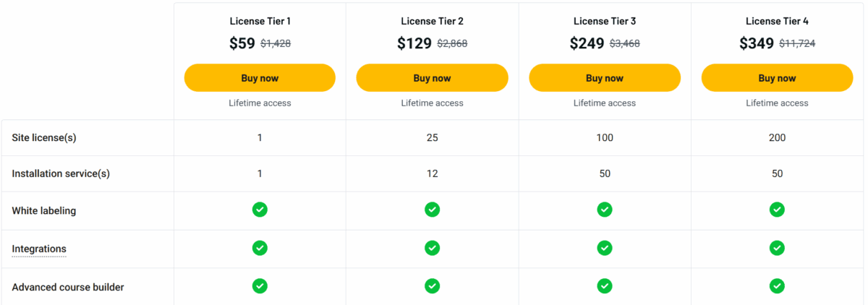The width and height of the screenshot is (868, 305).
Task: Buy License Tier 2 for $129
Action: coord(432,78)
